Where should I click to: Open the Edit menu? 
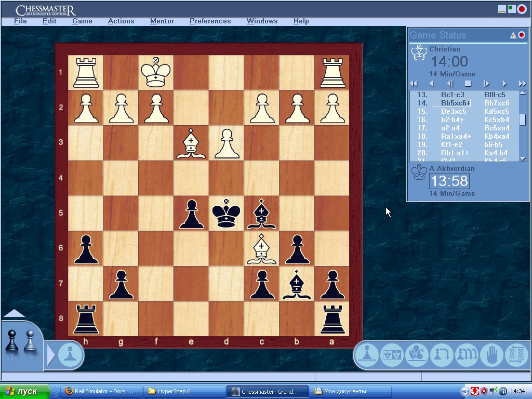(x=49, y=21)
